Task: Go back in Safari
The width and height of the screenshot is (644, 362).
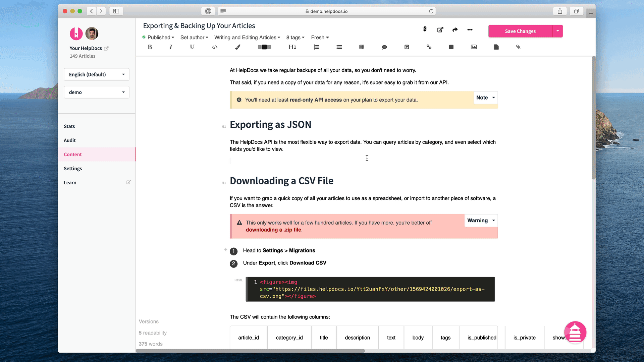Action: click(91, 11)
